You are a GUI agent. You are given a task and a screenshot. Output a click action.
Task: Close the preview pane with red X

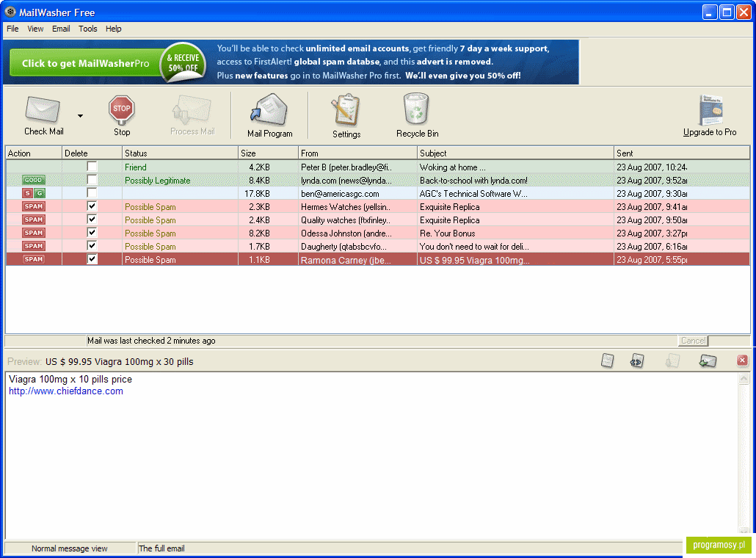point(743,360)
